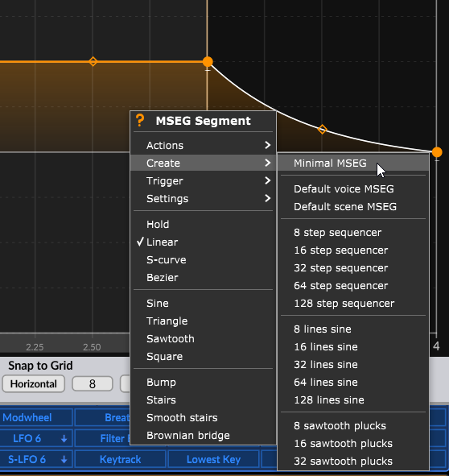
Task: Set segment type to Square
Action: (203, 356)
